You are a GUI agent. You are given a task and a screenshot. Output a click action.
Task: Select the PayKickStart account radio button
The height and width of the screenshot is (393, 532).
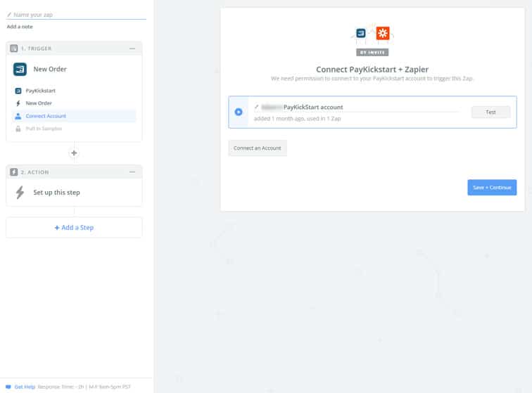[x=239, y=112]
